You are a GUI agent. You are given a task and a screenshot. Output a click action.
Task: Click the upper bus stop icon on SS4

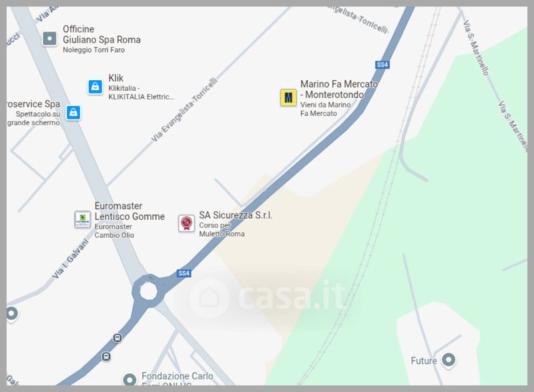coord(117,338)
